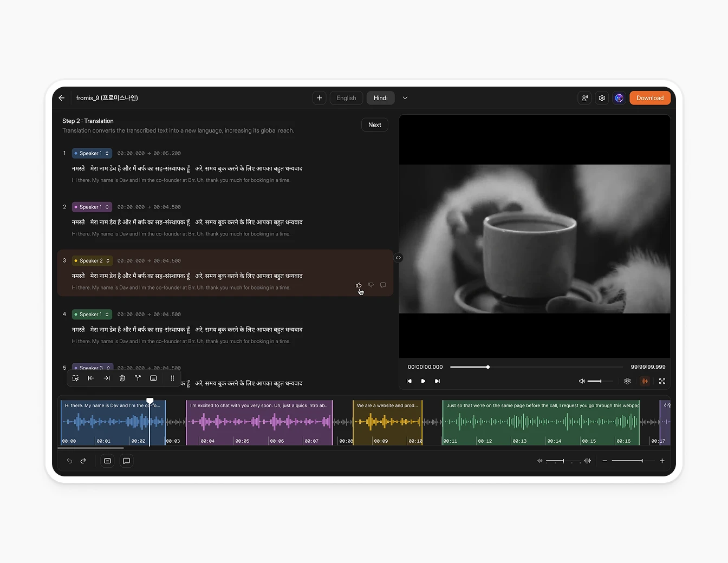Switch to the English language tab

point(346,98)
